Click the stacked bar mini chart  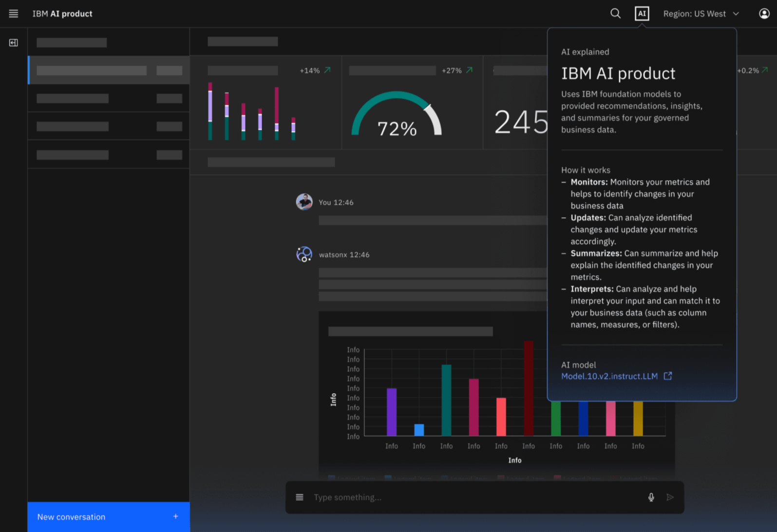252,111
